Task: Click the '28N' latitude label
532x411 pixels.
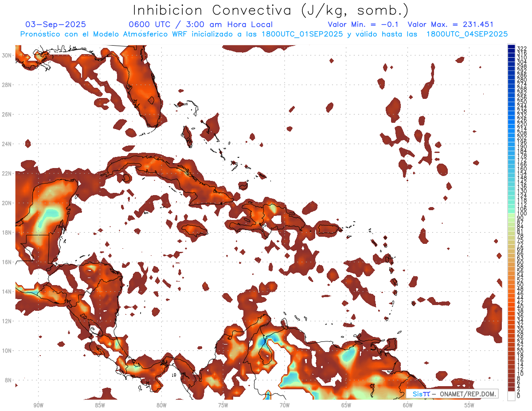Action: tap(6, 85)
